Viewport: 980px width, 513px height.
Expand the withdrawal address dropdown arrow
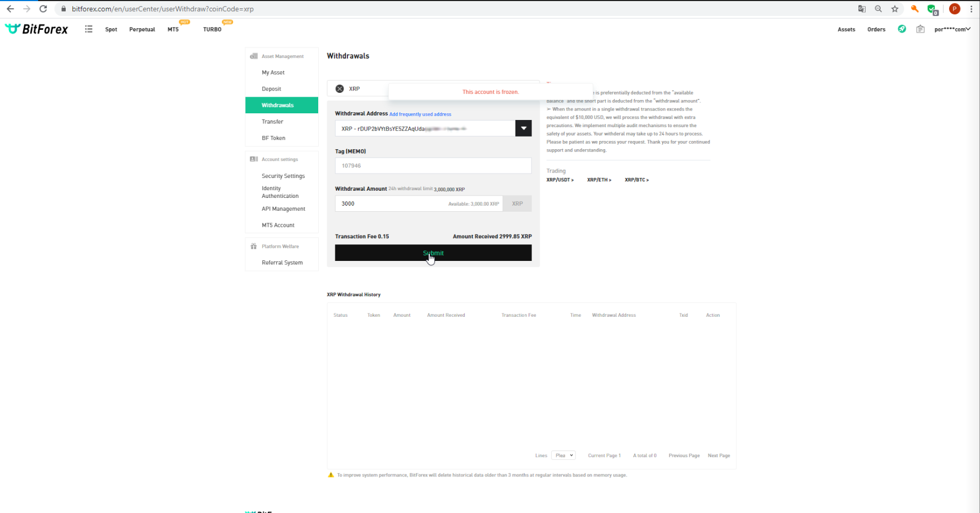[x=523, y=128]
